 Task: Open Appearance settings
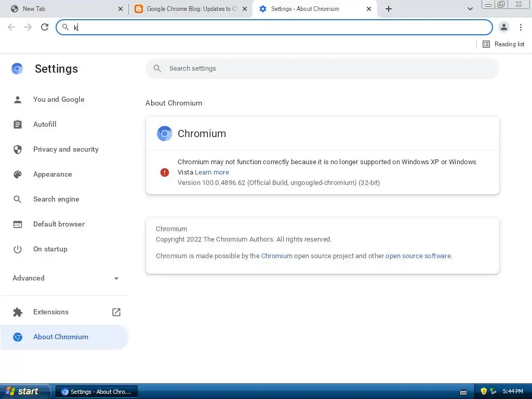point(64,174)
